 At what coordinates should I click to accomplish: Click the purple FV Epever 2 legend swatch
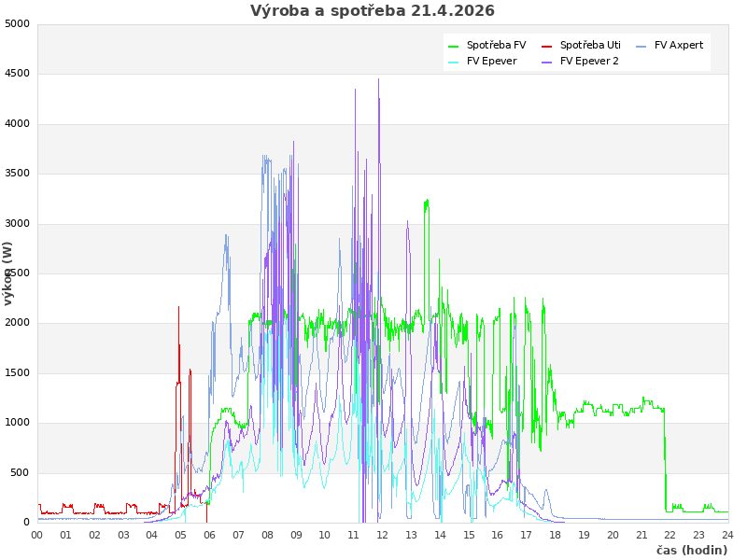(x=546, y=63)
